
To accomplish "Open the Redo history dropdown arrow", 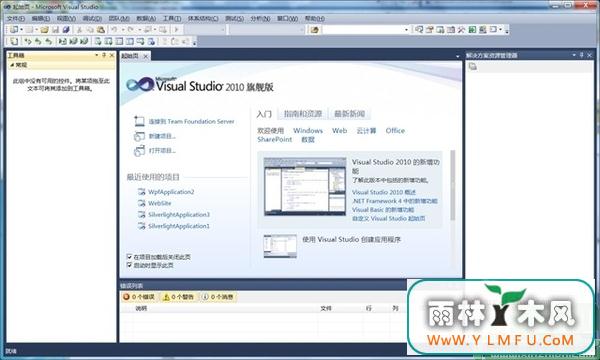I will (x=140, y=29).
